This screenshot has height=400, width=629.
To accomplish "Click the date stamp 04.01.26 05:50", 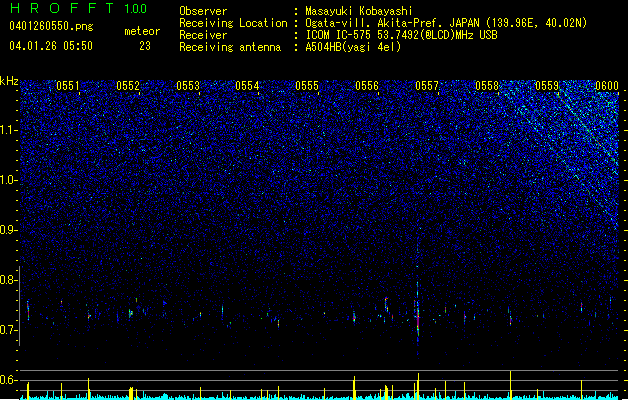I will coord(51,46).
